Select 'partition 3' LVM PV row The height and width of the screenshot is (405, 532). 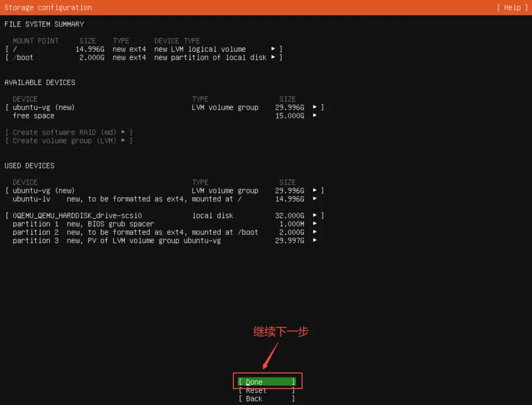pos(165,241)
